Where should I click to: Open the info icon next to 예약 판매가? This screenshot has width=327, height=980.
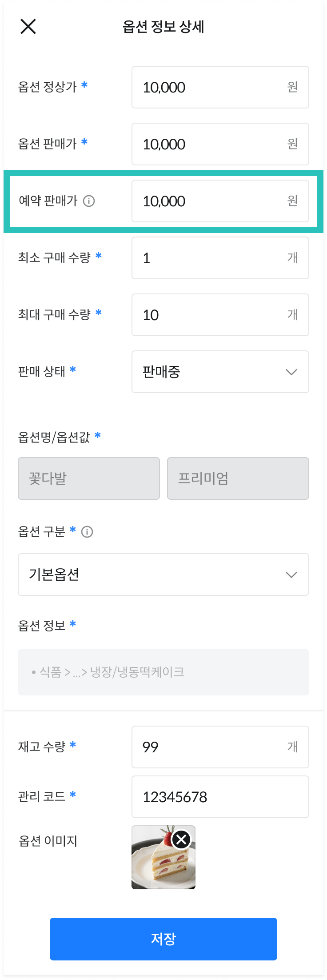pos(89,201)
